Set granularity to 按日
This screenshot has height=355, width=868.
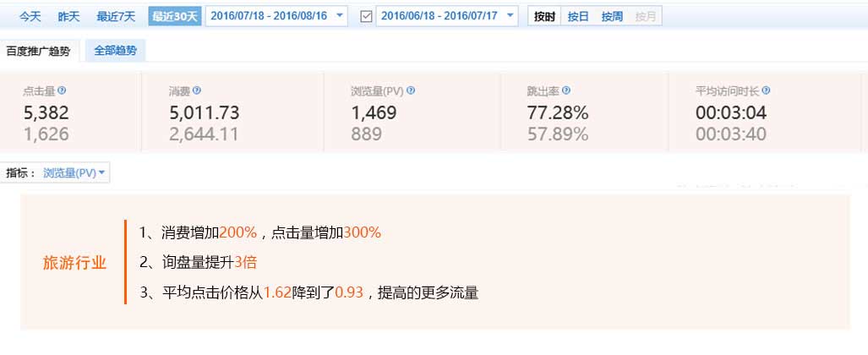578,16
